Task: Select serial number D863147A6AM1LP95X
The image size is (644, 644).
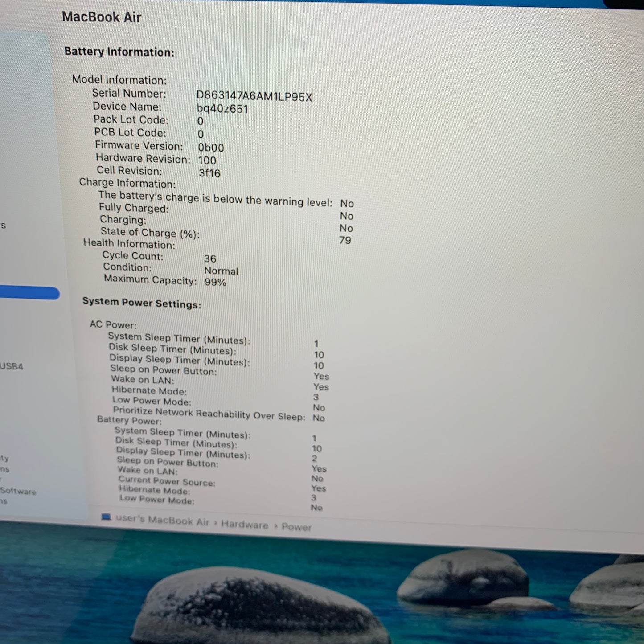Action: coord(254,96)
